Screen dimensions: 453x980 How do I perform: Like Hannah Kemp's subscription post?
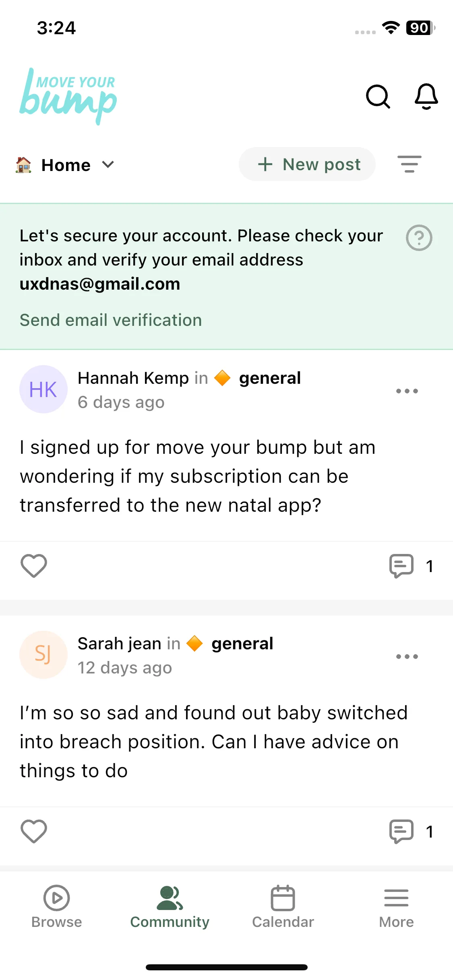34,566
